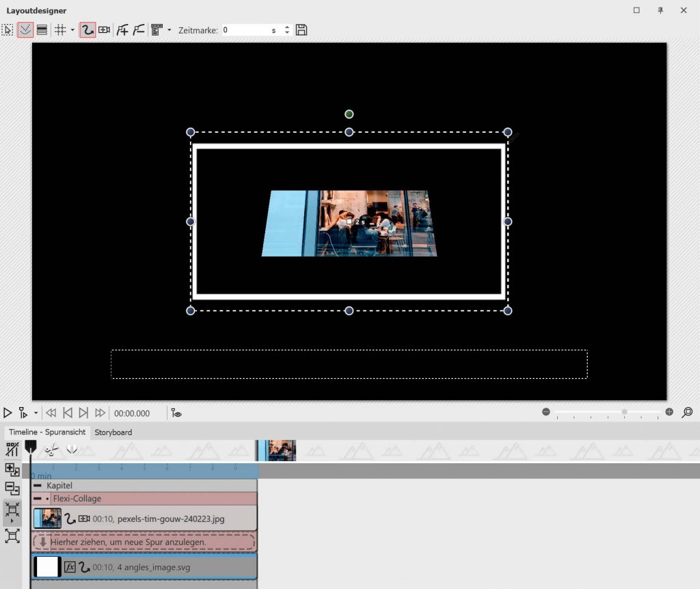Viewport: 700px width, 589px height.
Task: Click the zoom-in plus on the zoom slider
Action: [x=669, y=412]
